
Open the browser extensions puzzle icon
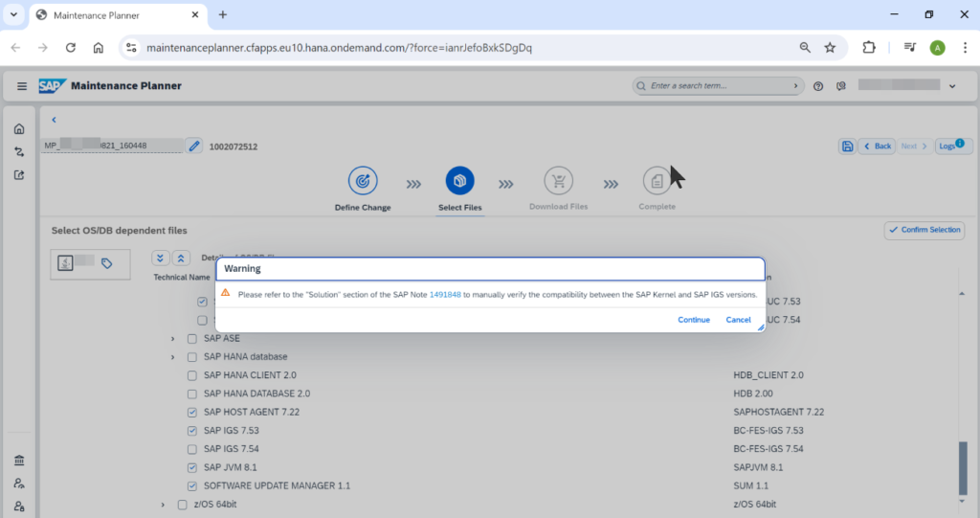coord(869,48)
